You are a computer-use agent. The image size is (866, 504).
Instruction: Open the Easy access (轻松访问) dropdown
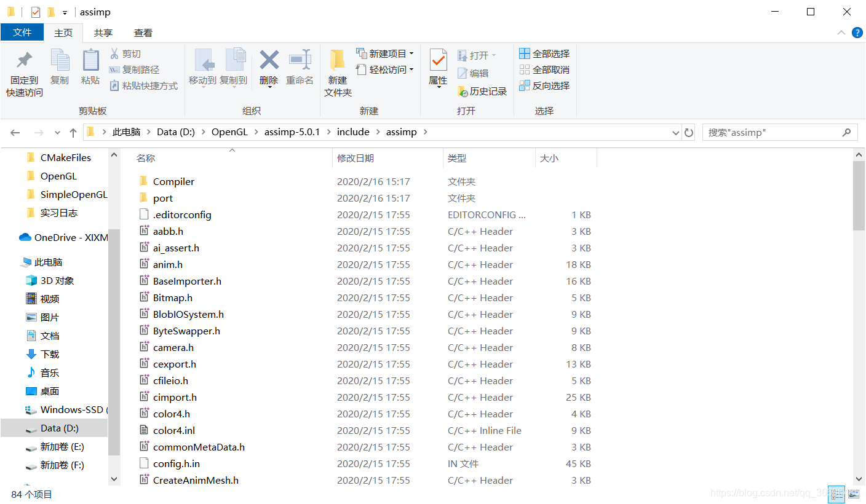click(x=385, y=69)
